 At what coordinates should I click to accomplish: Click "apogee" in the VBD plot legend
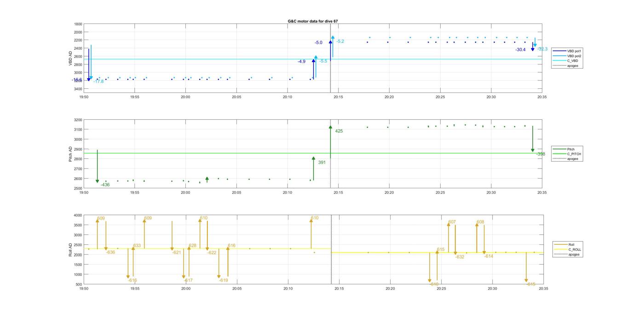coord(566,66)
